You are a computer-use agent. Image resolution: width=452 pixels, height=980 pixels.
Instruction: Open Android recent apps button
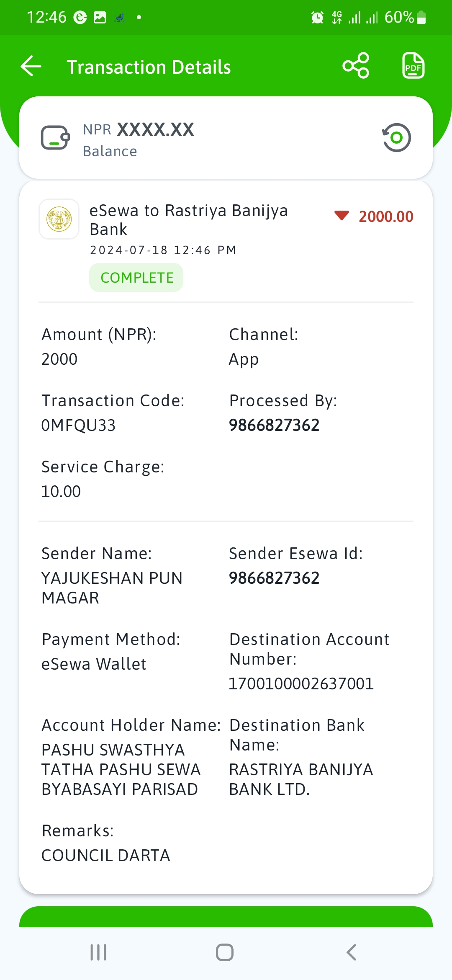(x=98, y=952)
